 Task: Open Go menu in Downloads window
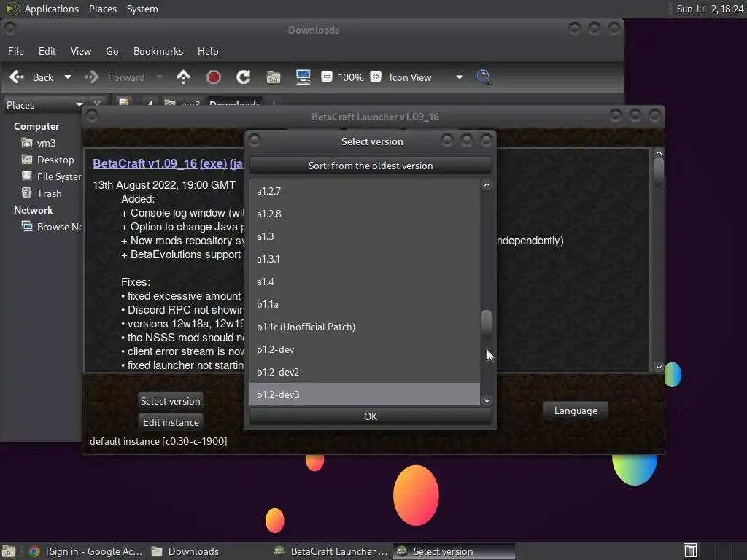112,51
